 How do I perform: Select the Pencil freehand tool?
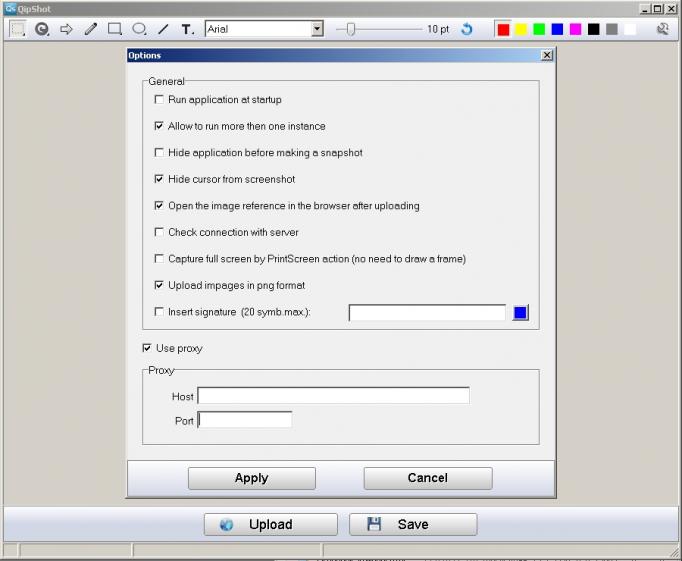pos(90,29)
